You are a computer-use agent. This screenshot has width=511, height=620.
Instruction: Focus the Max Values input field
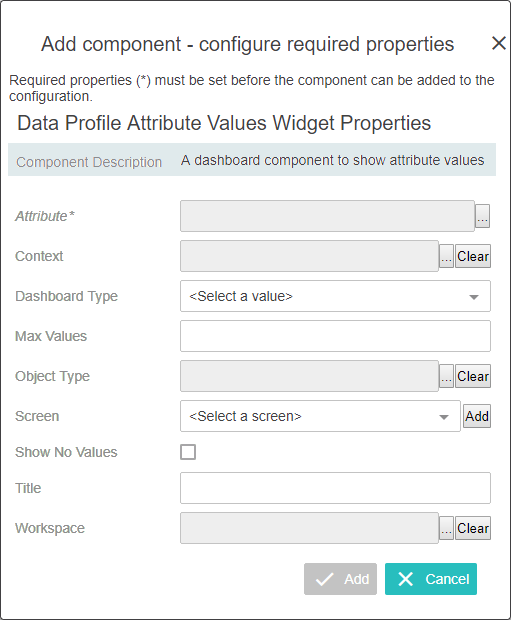click(x=335, y=336)
